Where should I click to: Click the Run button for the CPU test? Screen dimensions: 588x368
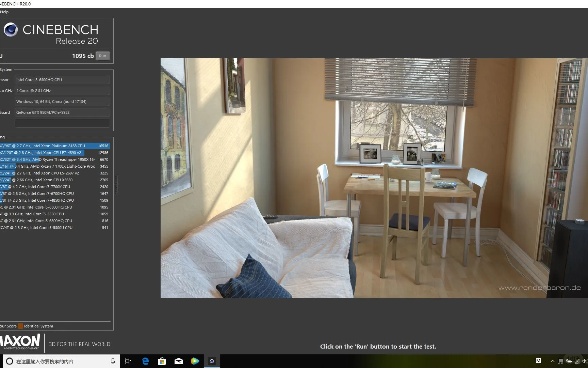pyautogui.click(x=102, y=56)
